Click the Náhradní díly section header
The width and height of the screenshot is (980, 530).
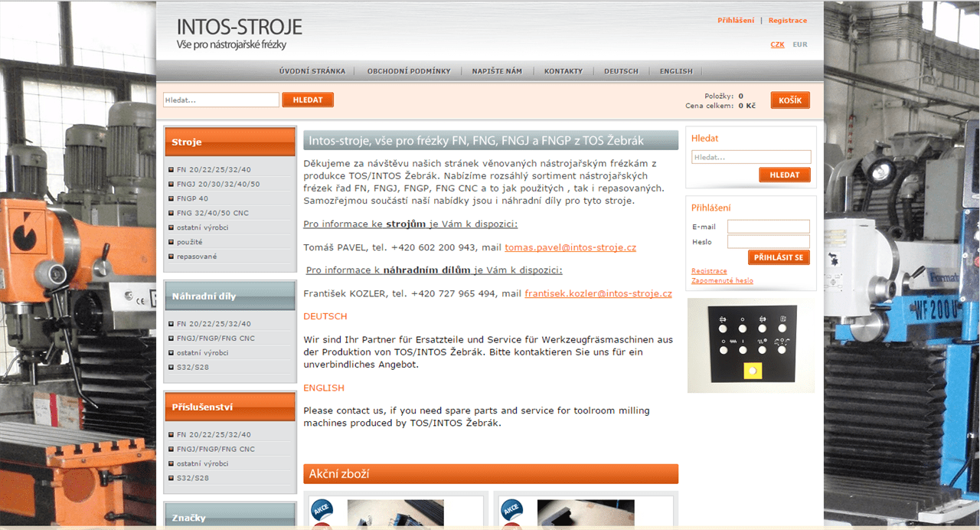point(230,296)
